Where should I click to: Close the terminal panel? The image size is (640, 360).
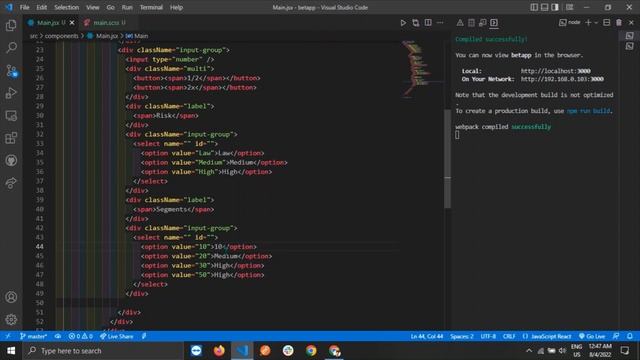click(631, 23)
